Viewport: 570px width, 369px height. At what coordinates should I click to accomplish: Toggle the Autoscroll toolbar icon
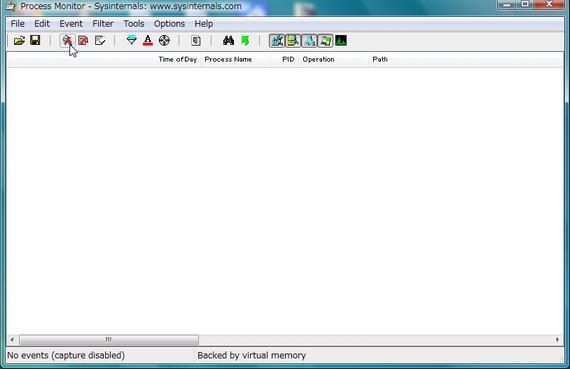point(84,40)
